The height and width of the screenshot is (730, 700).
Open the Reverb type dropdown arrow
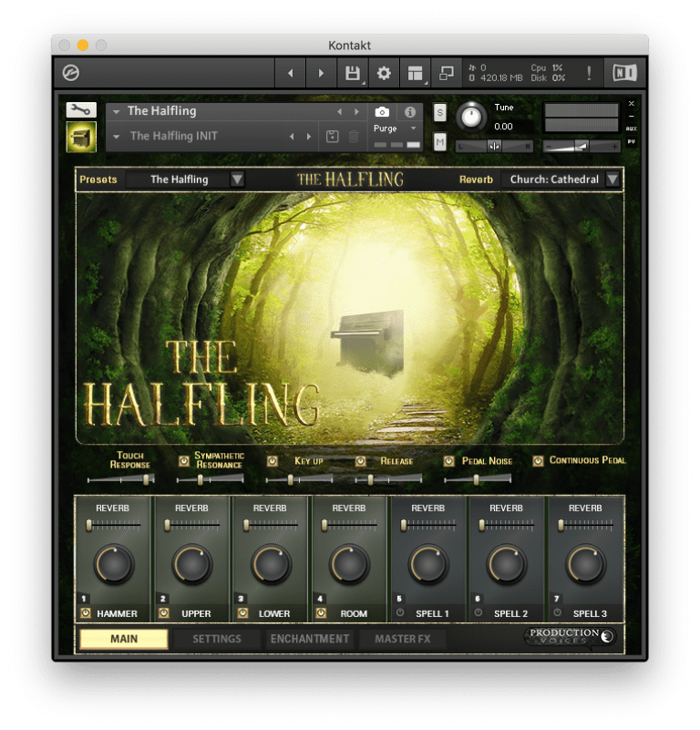point(612,180)
